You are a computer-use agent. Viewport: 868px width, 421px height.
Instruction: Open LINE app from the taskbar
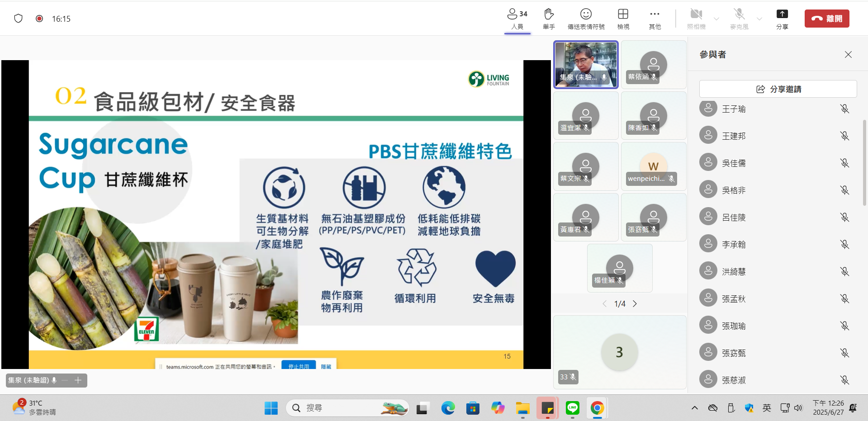573,408
